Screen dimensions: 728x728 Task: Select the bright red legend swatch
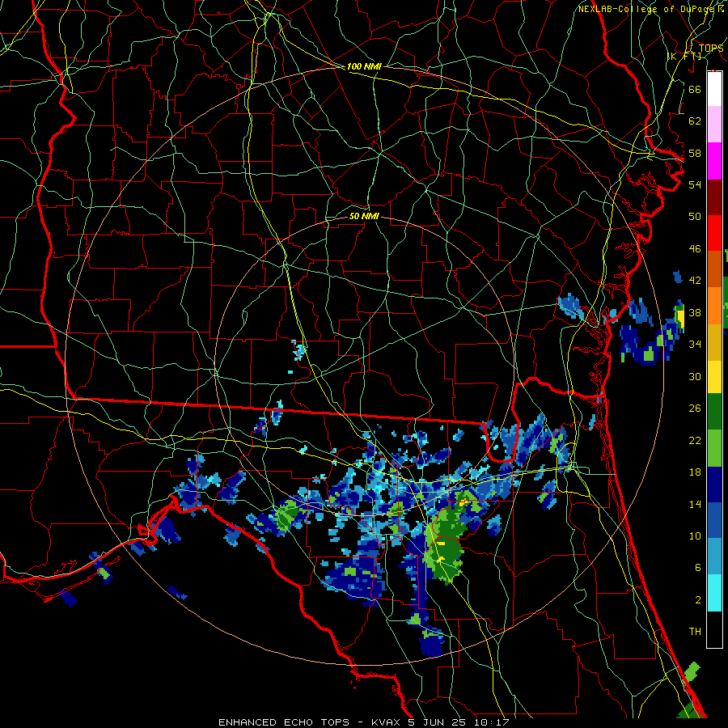click(714, 233)
